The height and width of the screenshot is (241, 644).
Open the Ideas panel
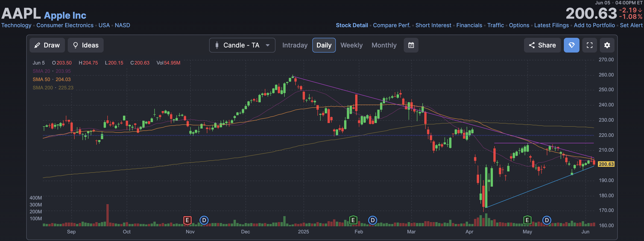tap(85, 45)
